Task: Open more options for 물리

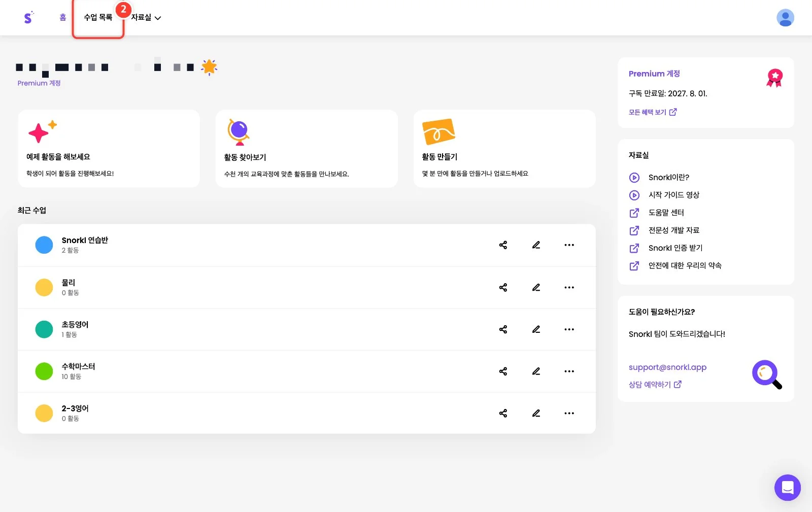Action: pyautogui.click(x=569, y=287)
